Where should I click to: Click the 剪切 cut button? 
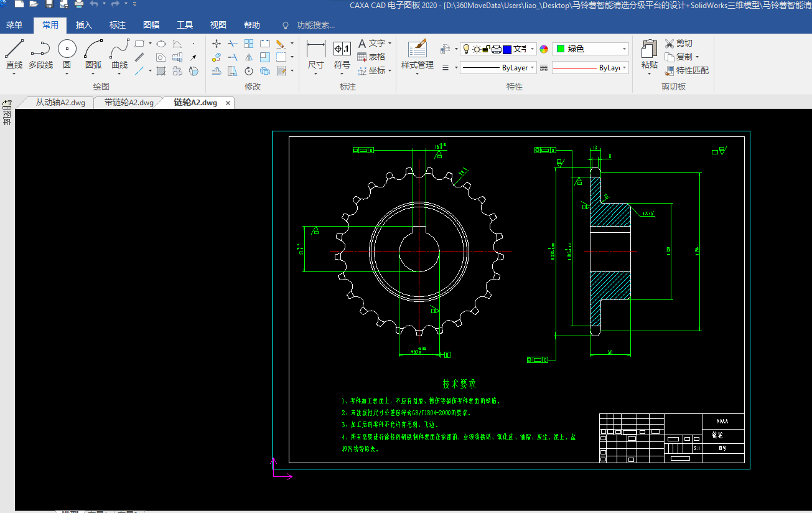coord(678,43)
